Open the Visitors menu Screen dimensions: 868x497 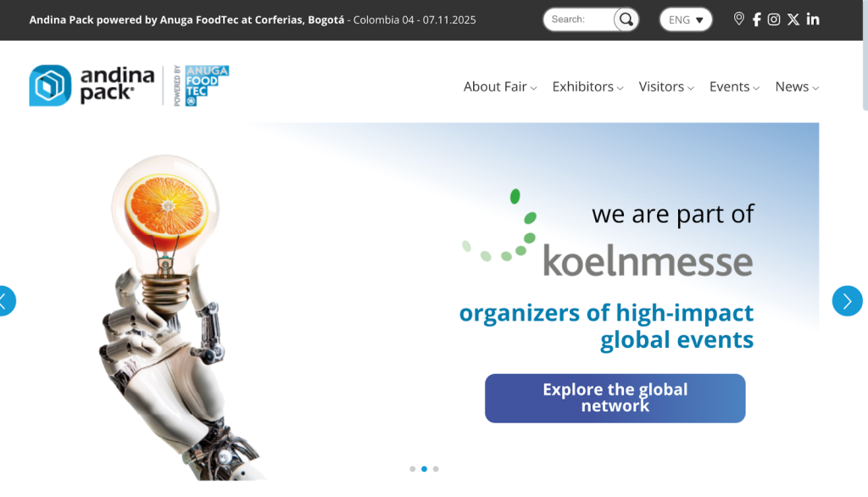[x=666, y=87]
